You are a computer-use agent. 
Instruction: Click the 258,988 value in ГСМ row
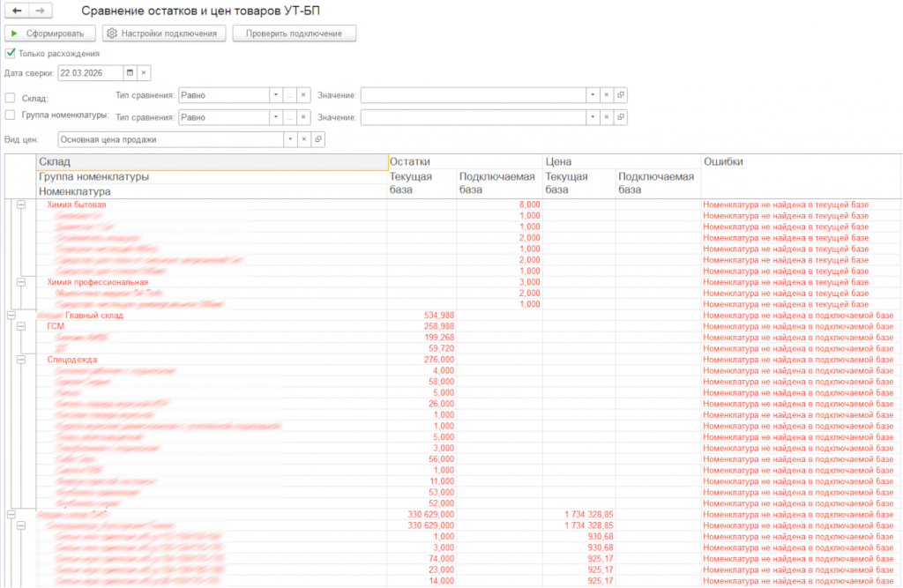tap(439, 326)
